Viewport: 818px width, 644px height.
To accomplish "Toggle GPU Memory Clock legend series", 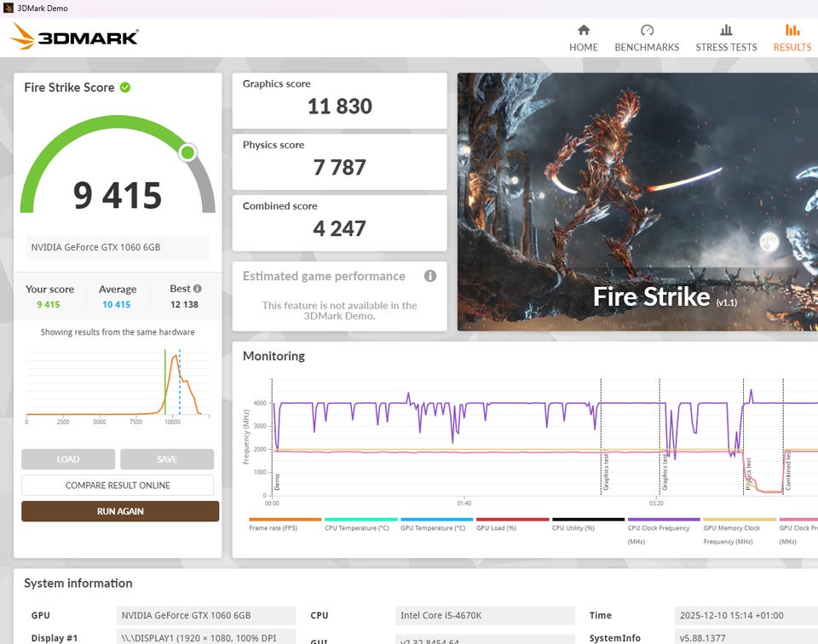I will [739, 528].
